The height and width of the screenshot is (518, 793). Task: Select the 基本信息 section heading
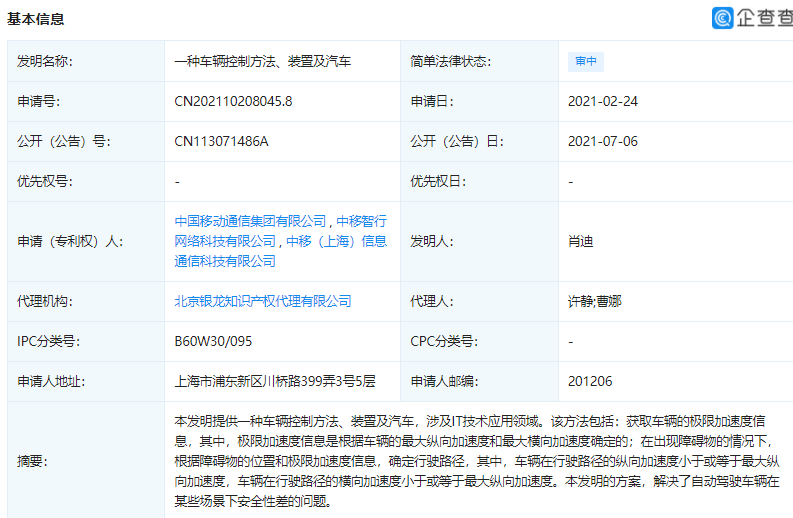click(x=35, y=19)
